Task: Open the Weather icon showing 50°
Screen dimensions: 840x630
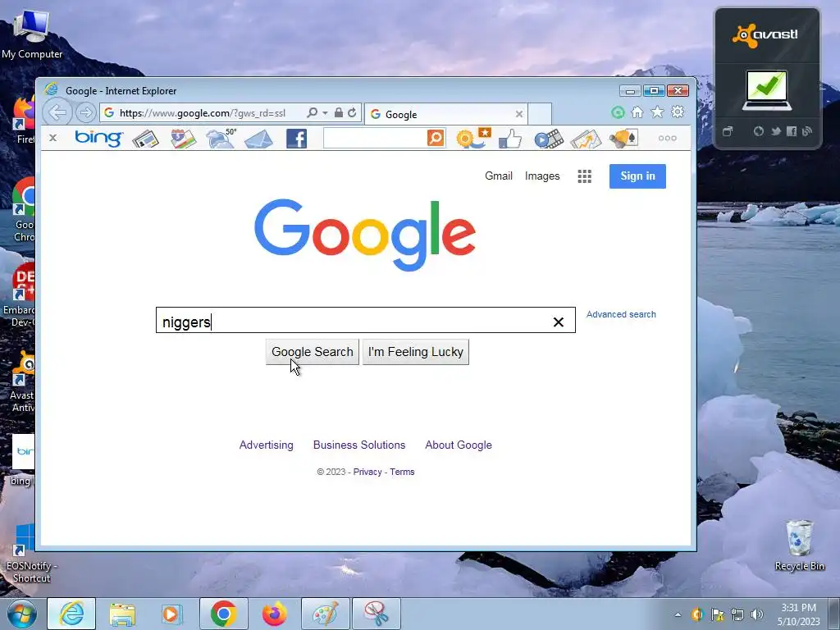Action: (x=221, y=138)
